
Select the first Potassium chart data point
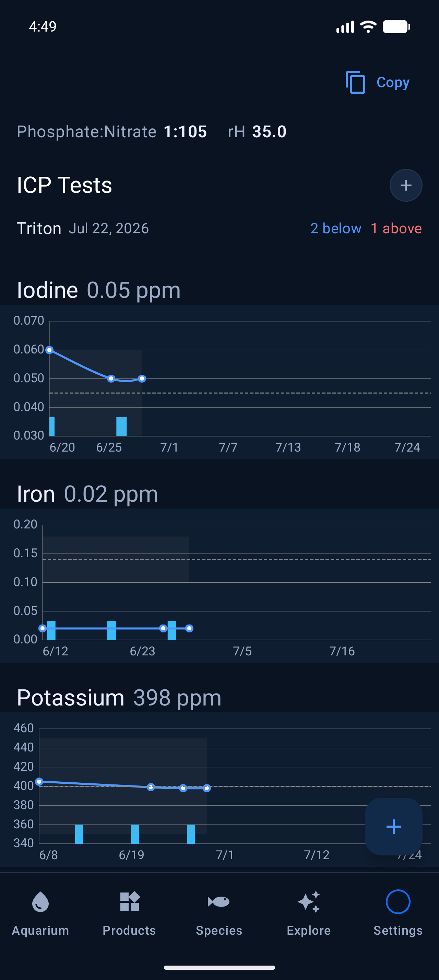coord(39,781)
